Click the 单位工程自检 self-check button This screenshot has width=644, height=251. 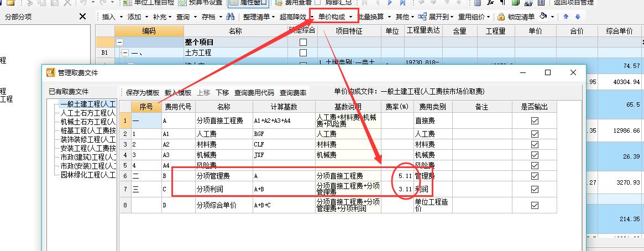click(x=148, y=2)
